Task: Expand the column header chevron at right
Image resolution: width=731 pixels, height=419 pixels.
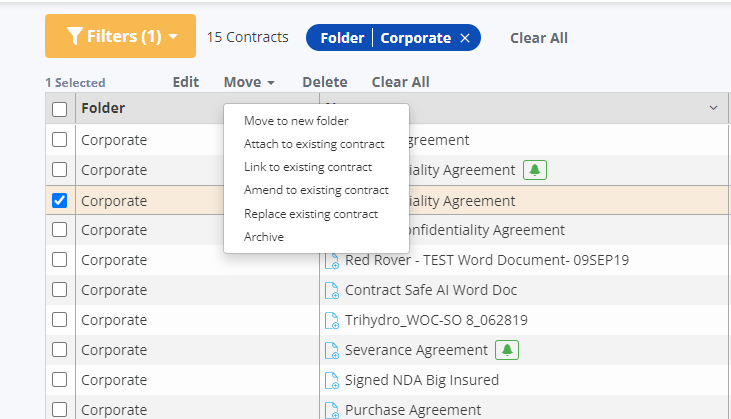Action: point(713,108)
